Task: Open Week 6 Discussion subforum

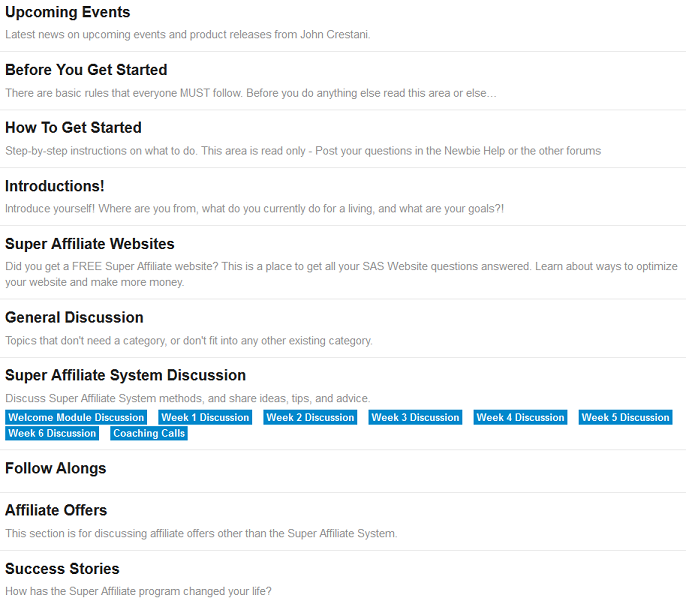Action: coord(52,433)
